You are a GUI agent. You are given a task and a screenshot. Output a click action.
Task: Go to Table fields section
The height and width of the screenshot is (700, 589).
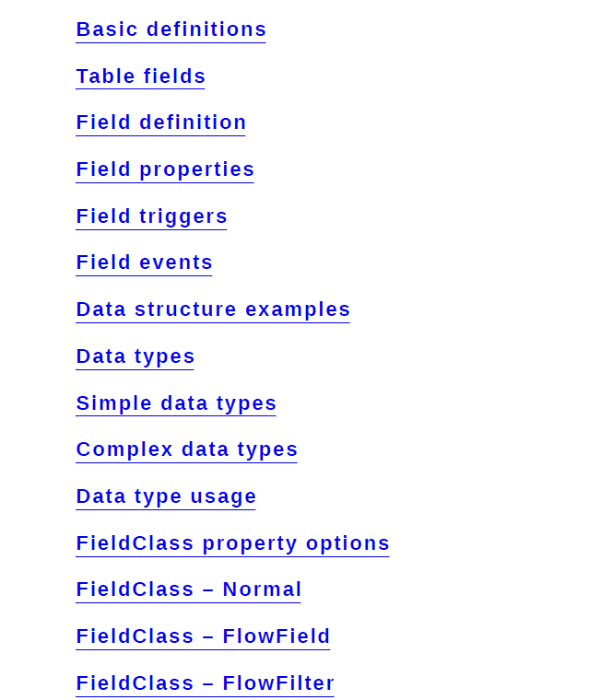click(x=140, y=76)
